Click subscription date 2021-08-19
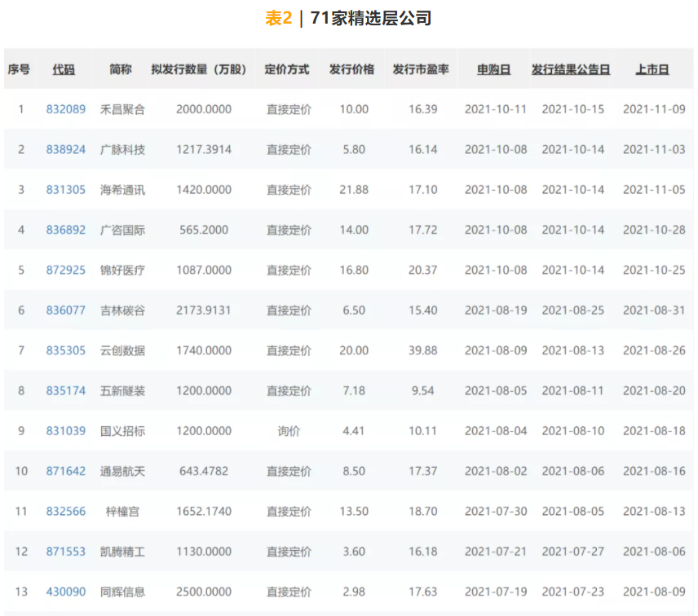The width and height of the screenshot is (698, 616). click(x=496, y=310)
